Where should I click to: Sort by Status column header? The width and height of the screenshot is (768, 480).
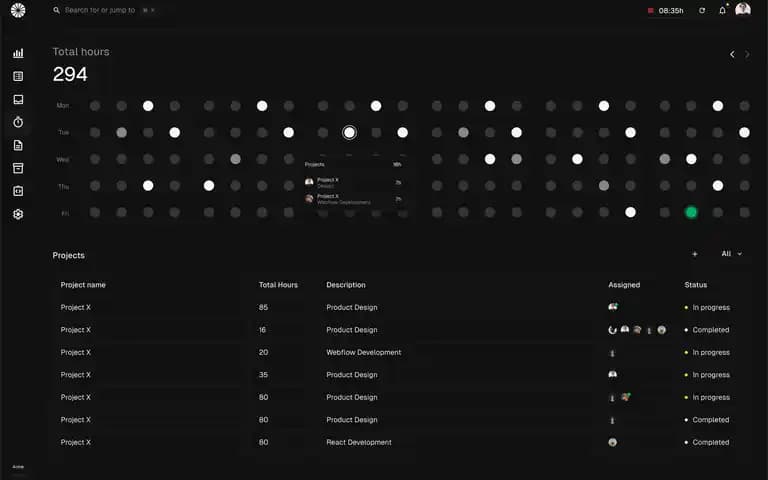point(696,285)
